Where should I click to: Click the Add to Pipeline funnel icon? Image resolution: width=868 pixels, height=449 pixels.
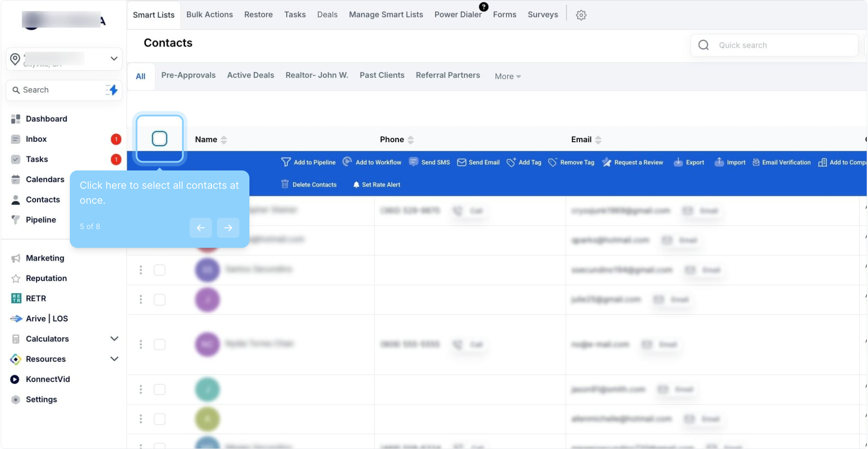pos(286,162)
